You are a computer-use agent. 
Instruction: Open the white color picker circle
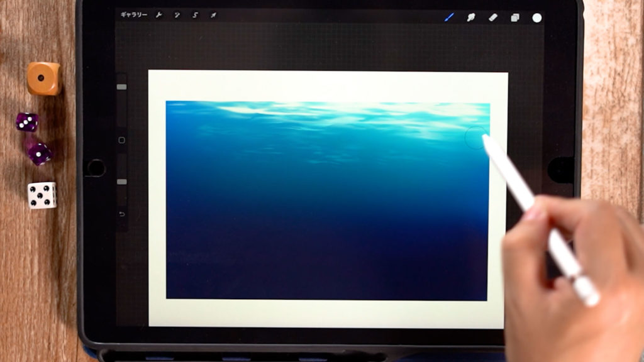pyautogui.click(x=536, y=18)
